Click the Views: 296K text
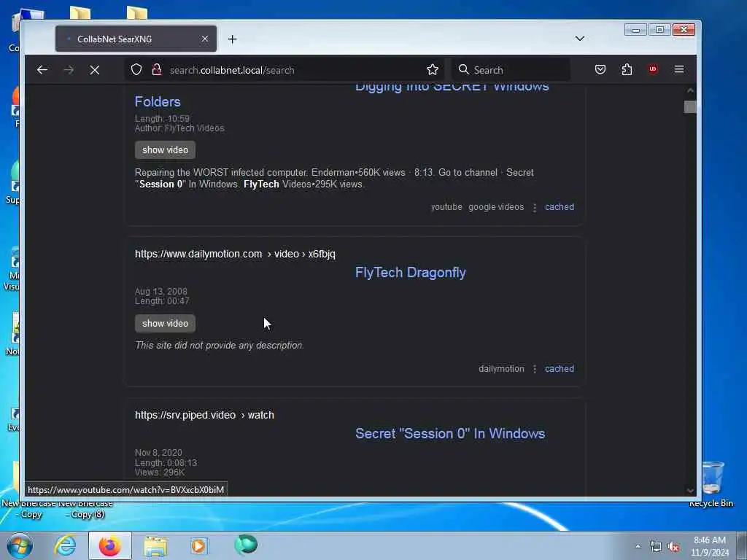Viewport: 747px width, 560px height. click(x=160, y=472)
